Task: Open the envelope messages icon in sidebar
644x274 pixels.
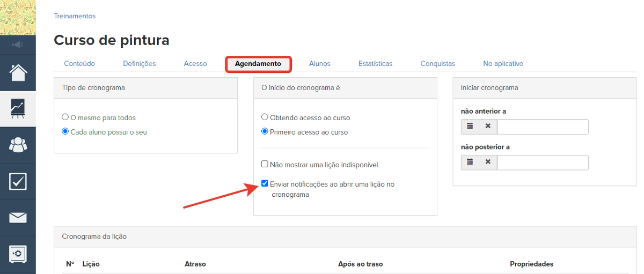Action: [18, 217]
